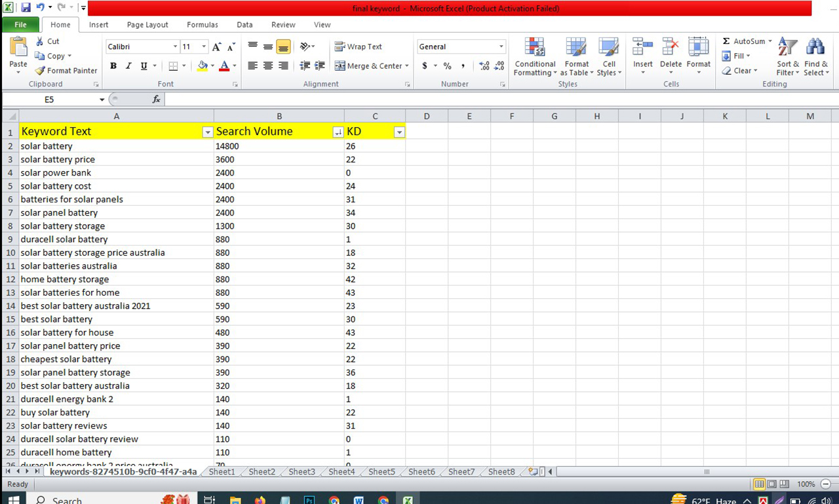The width and height of the screenshot is (839, 504).
Task: Switch to the Sheet3 worksheet tab
Action: (301, 471)
